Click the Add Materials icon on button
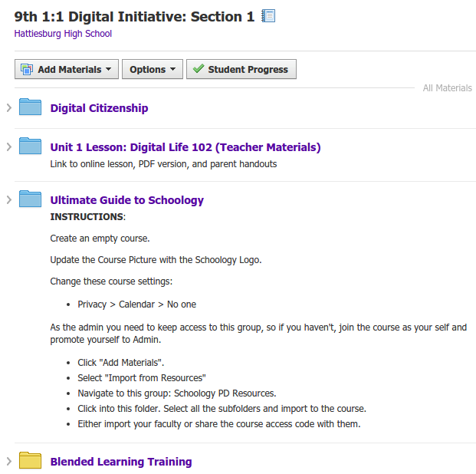Viewport: 476px width, 474px height. 27,69
